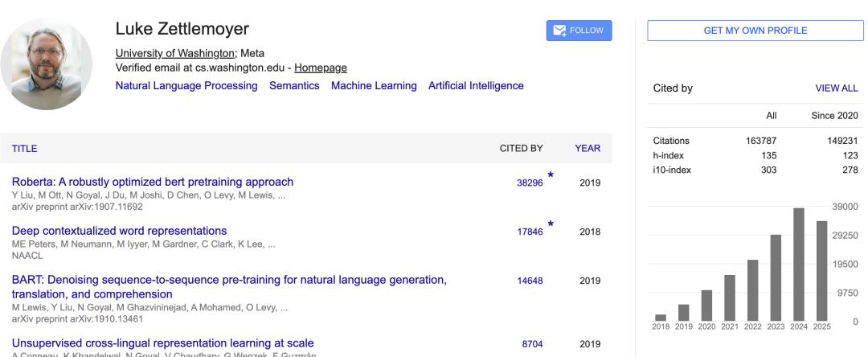868x357 pixels.
Task: Open Luke Zettlemoyer's profile photo
Action: coord(47,64)
